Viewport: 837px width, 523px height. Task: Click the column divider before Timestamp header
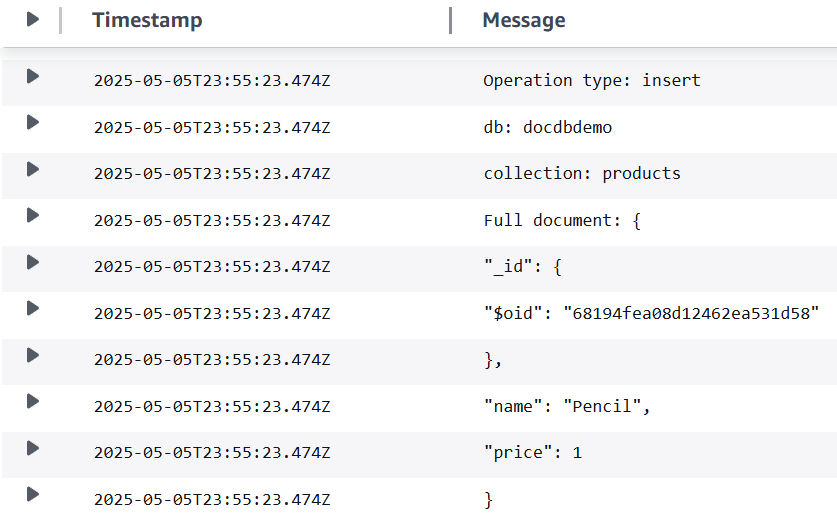coord(61,20)
